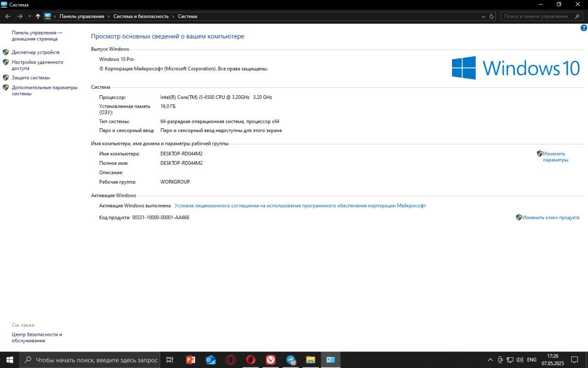Switch input language 'ENG'

531,360
